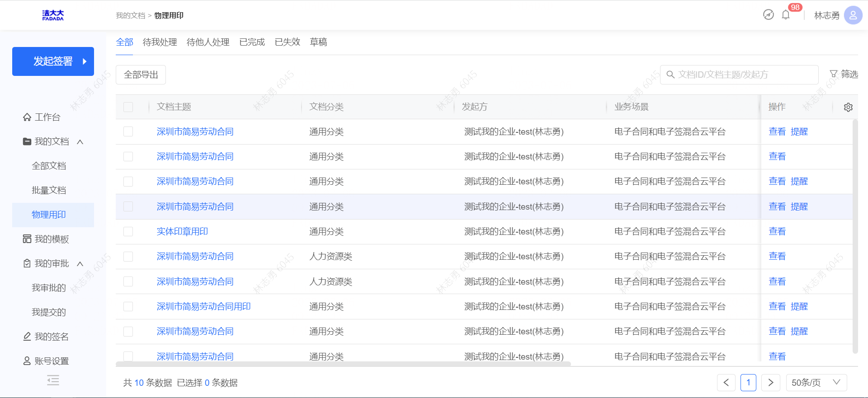Click the horizontal table scrollbar

[x=343, y=364]
